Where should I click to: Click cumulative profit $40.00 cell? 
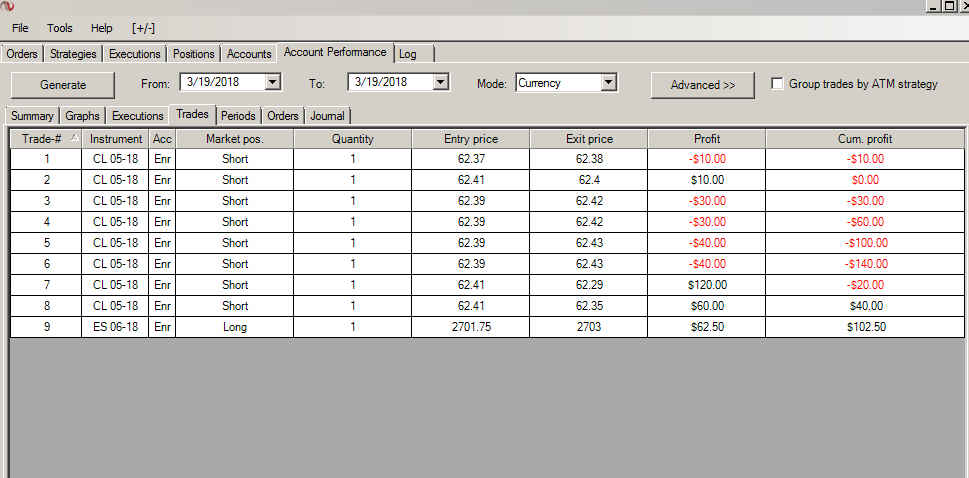click(865, 306)
